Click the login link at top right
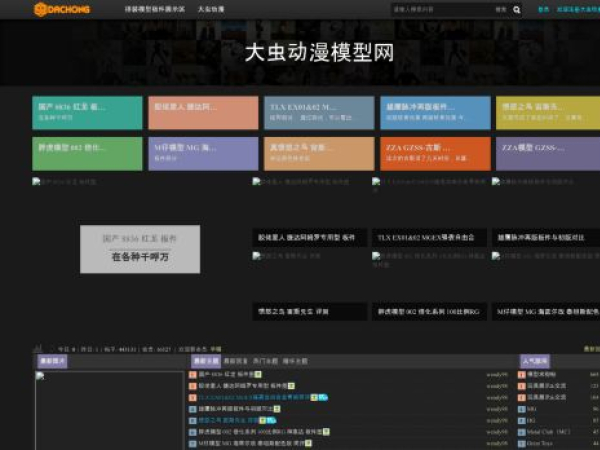 click(x=543, y=9)
